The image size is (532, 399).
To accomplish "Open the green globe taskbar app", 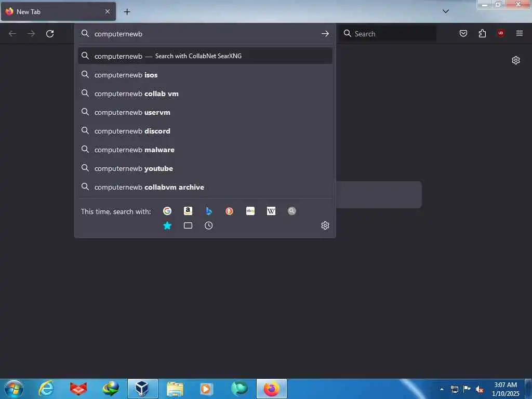I will [x=240, y=389].
